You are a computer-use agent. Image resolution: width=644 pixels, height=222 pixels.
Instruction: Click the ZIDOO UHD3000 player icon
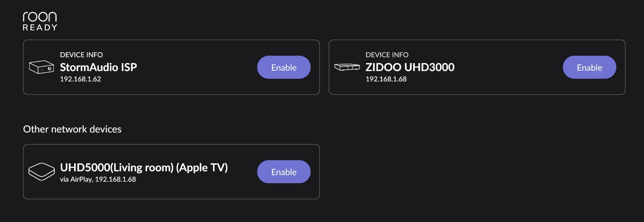coord(347,67)
